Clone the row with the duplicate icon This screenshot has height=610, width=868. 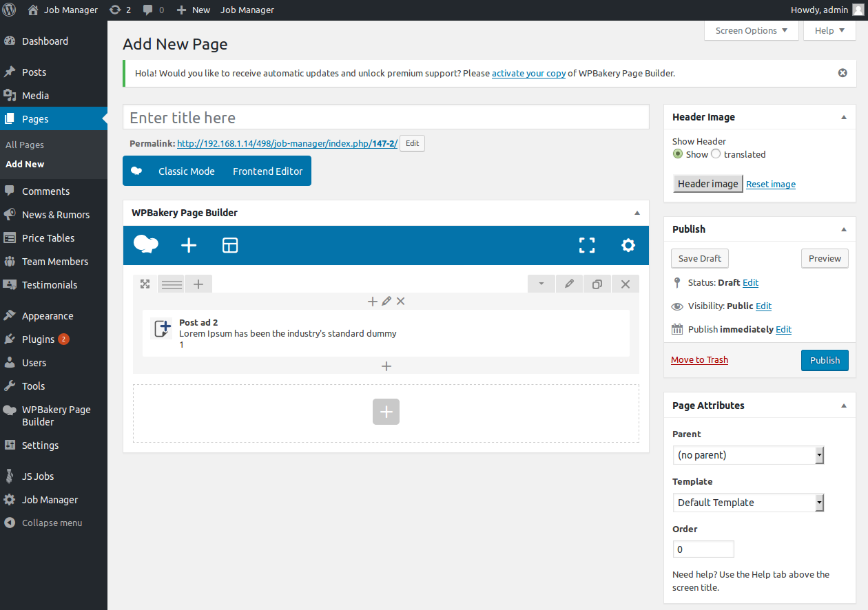pyautogui.click(x=597, y=284)
